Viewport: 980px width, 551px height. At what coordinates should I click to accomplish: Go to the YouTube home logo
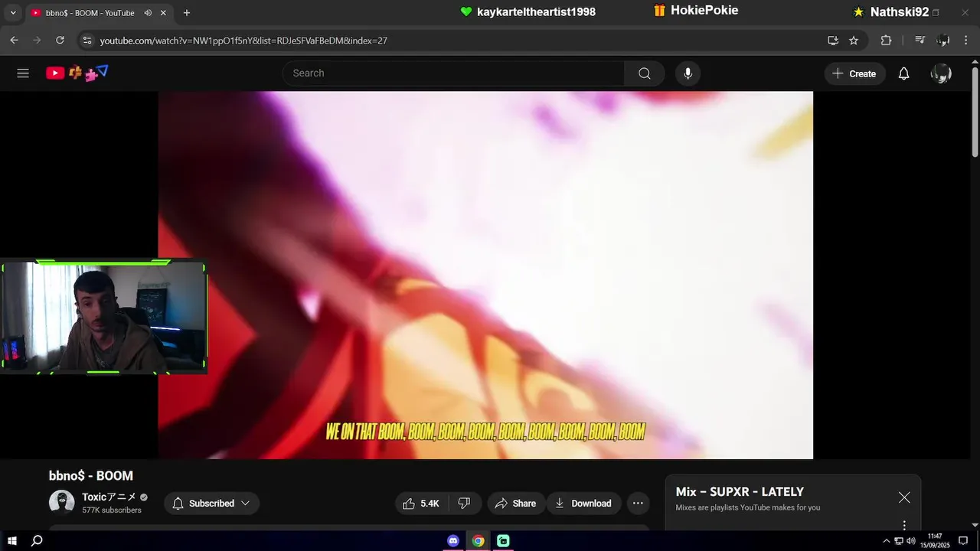point(77,73)
